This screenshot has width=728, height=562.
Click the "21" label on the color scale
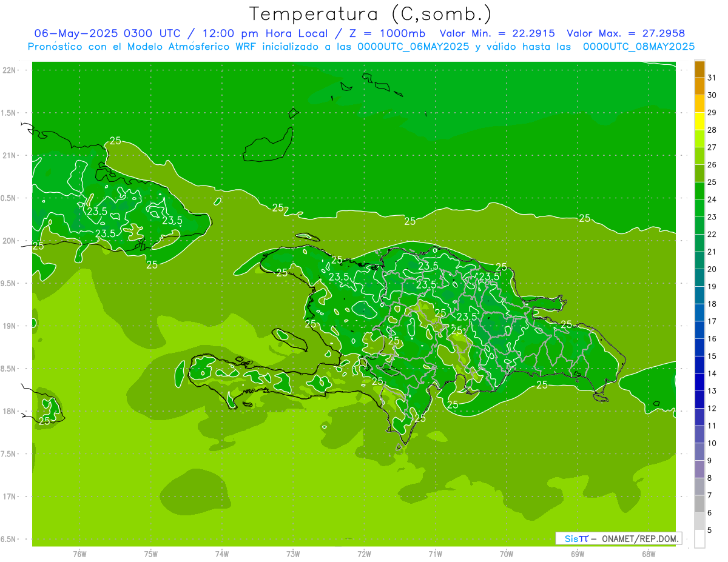click(x=712, y=252)
